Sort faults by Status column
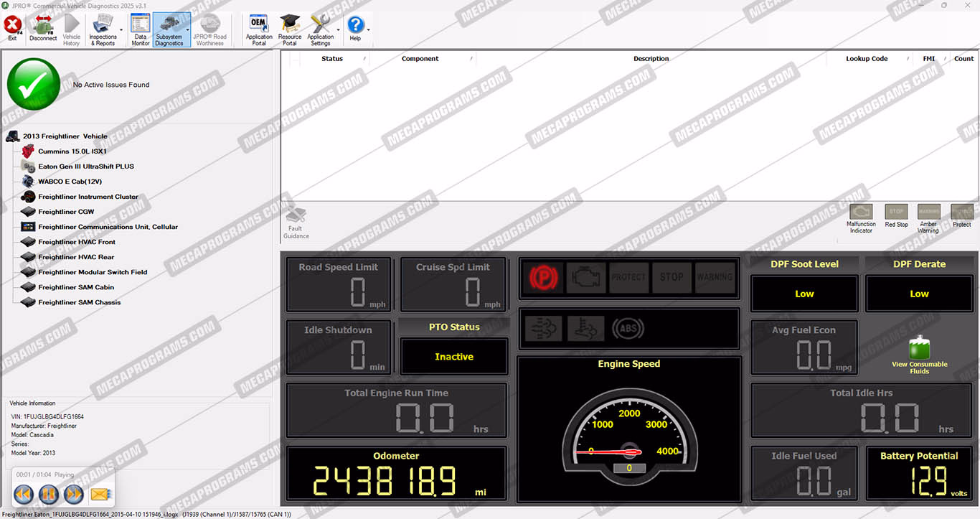 (332, 59)
